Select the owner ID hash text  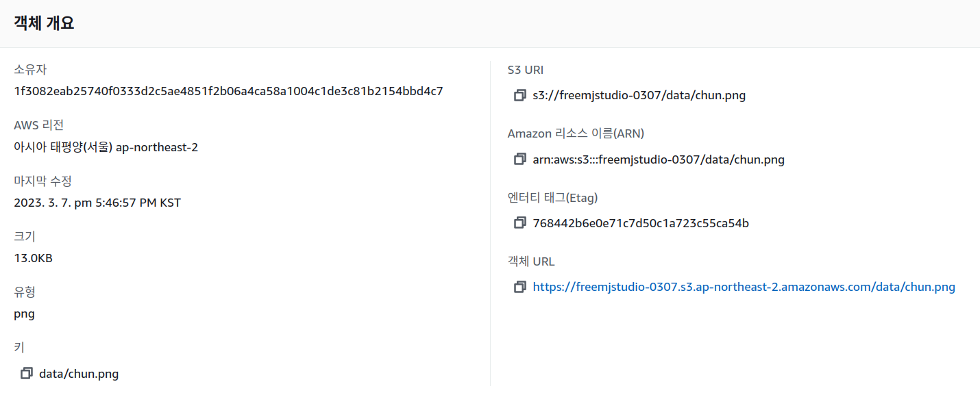pyautogui.click(x=228, y=91)
